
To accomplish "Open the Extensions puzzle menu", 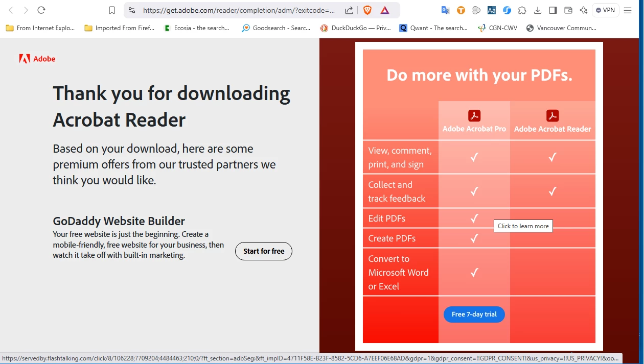I will (x=522, y=10).
